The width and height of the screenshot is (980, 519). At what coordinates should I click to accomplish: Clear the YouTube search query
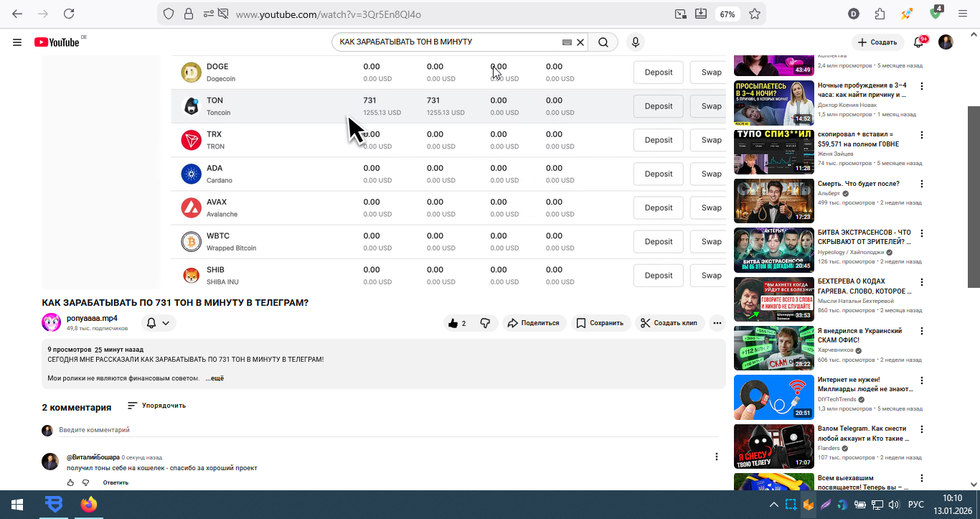tap(580, 42)
